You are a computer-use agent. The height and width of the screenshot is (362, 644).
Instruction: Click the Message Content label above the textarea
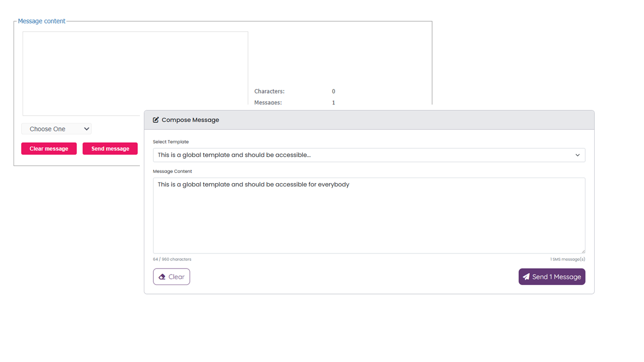[173, 171]
